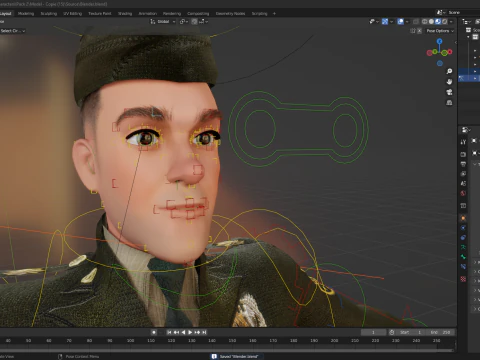Switch to the Texture Paint workspace tab
This screenshot has width=480, height=360.
100,13
